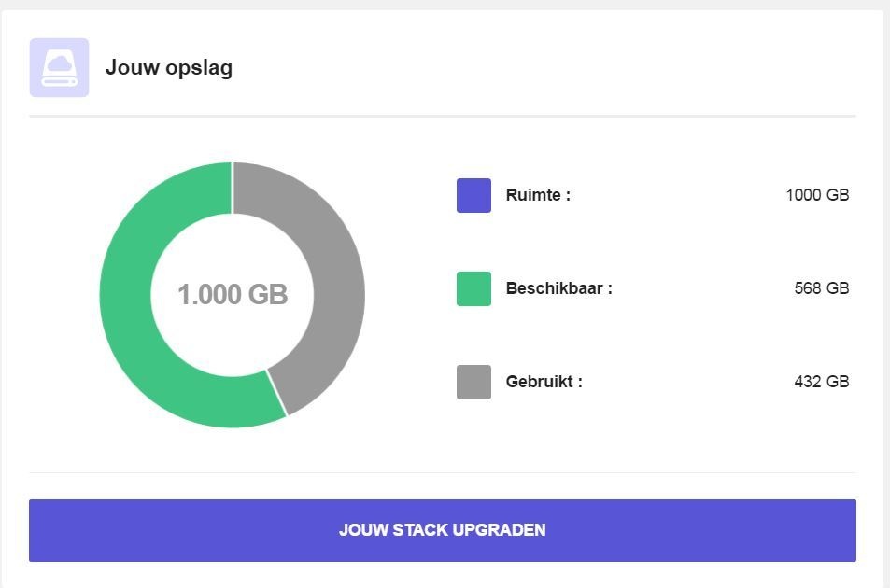The width and height of the screenshot is (890, 588).
Task: Click the Ruimte label text
Action: pos(538,195)
